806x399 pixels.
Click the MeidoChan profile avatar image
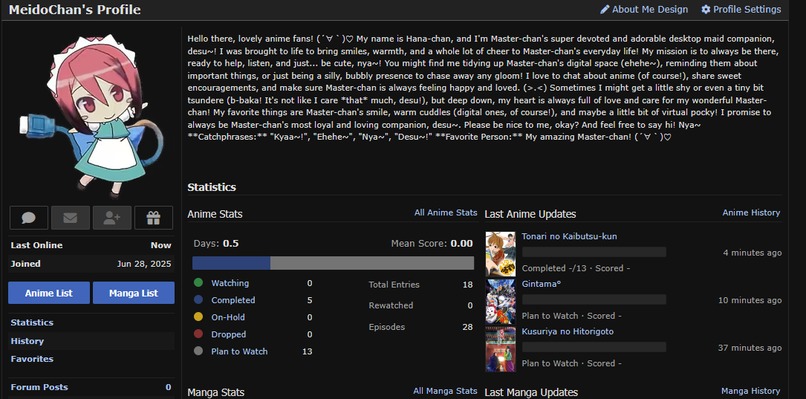tap(91, 116)
